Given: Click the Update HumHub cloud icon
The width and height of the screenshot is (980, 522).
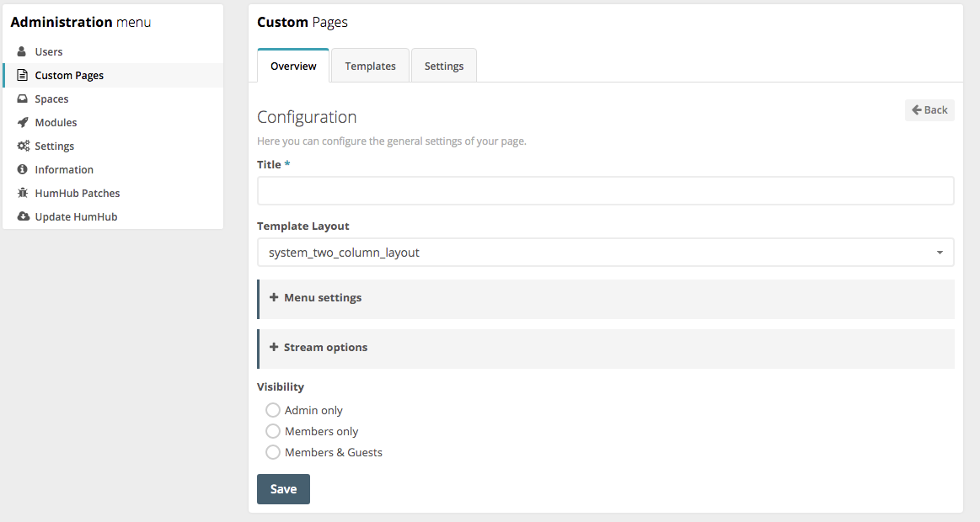Looking at the screenshot, I should [23, 216].
